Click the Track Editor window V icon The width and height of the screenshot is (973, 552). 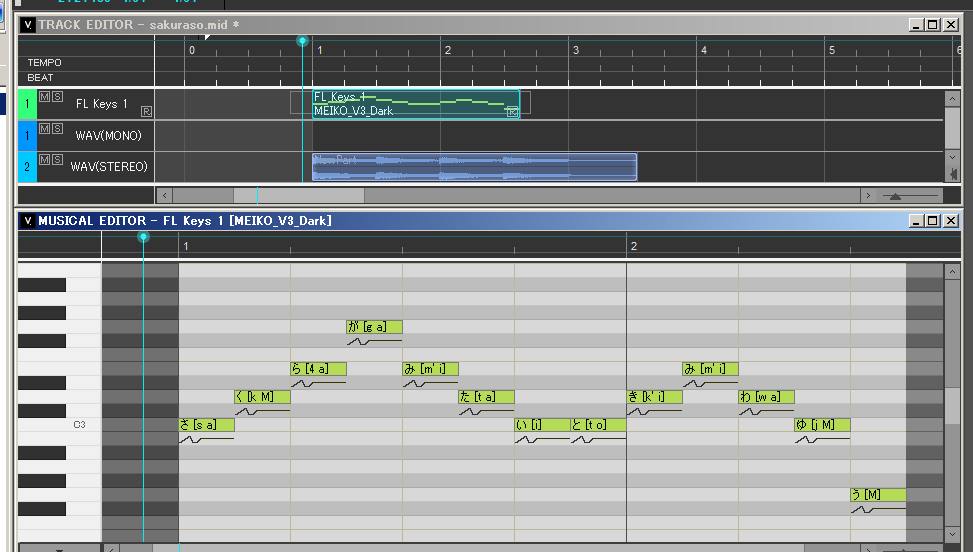27,24
